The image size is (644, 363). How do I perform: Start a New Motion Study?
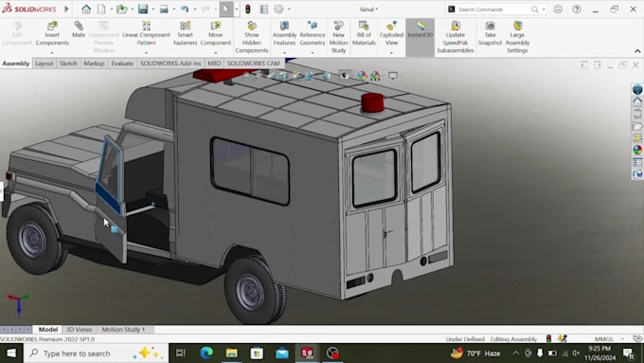338,37
